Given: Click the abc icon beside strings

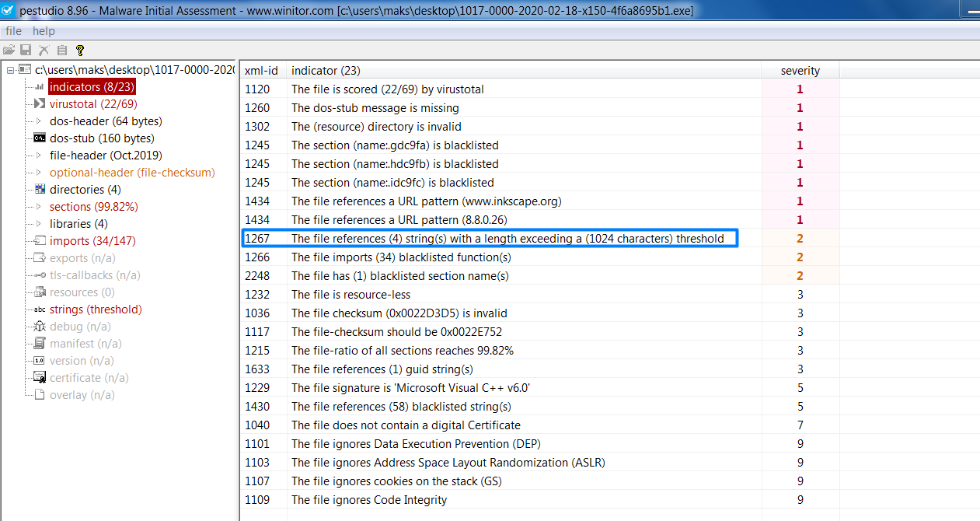Looking at the screenshot, I should tap(39, 309).
